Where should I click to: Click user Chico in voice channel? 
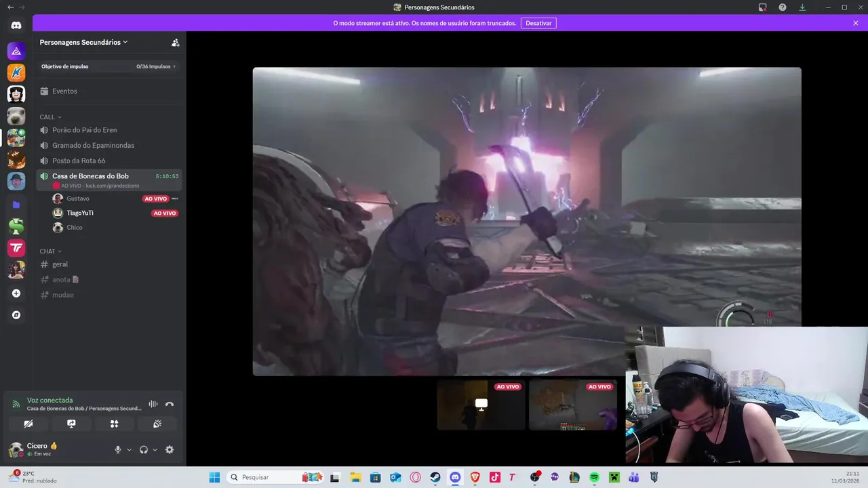tap(75, 228)
